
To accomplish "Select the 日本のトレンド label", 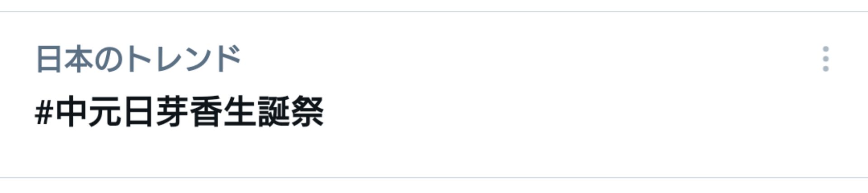I will pyautogui.click(x=138, y=59).
